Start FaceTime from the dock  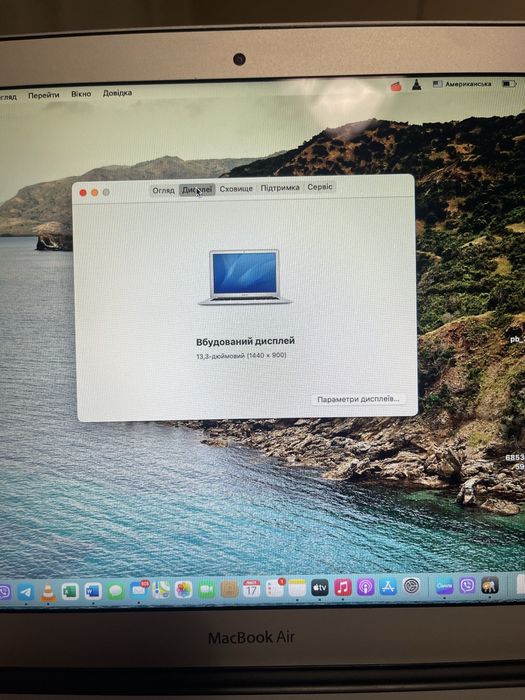[206, 590]
